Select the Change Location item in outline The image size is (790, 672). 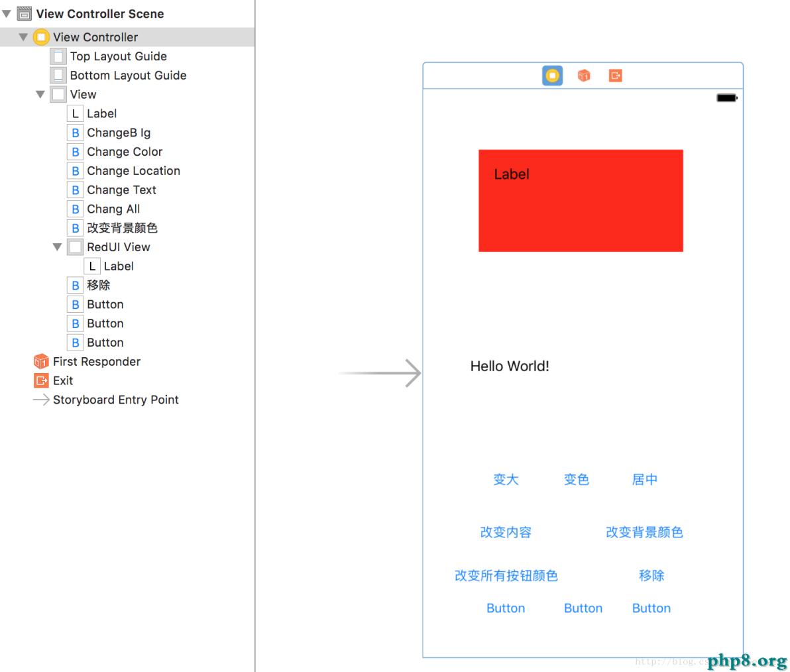[x=133, y=170]
